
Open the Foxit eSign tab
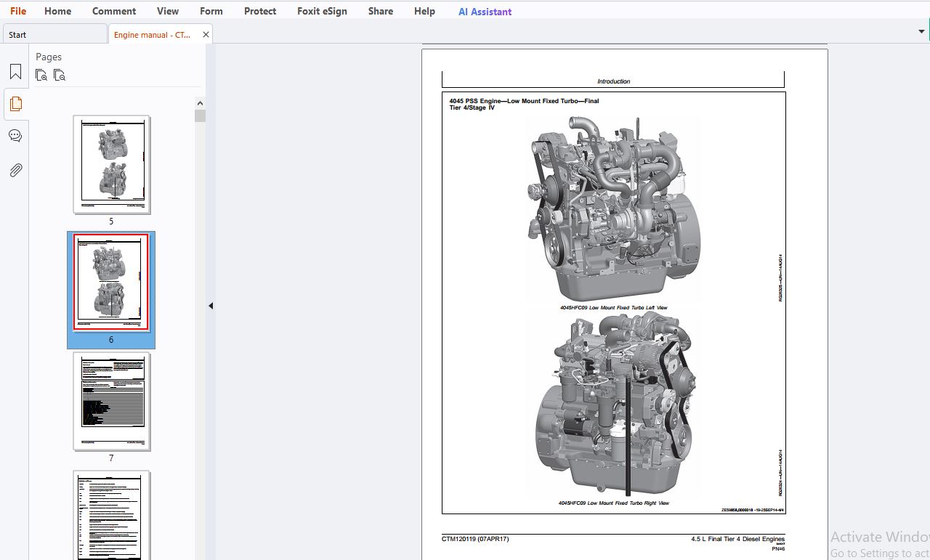pos(322,11)
